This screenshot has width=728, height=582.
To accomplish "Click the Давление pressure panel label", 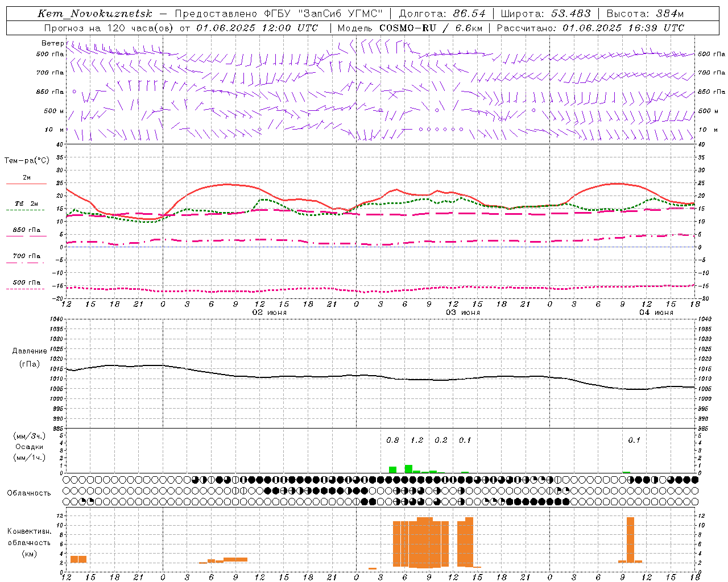I will (x=29, y=351).
